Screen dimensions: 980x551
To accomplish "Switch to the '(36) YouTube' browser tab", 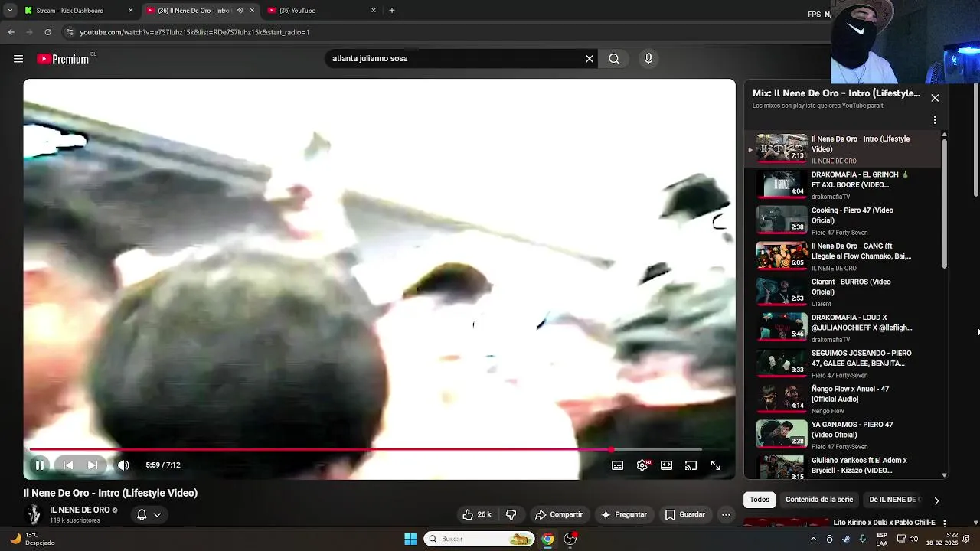I will [x=322, y=11].
